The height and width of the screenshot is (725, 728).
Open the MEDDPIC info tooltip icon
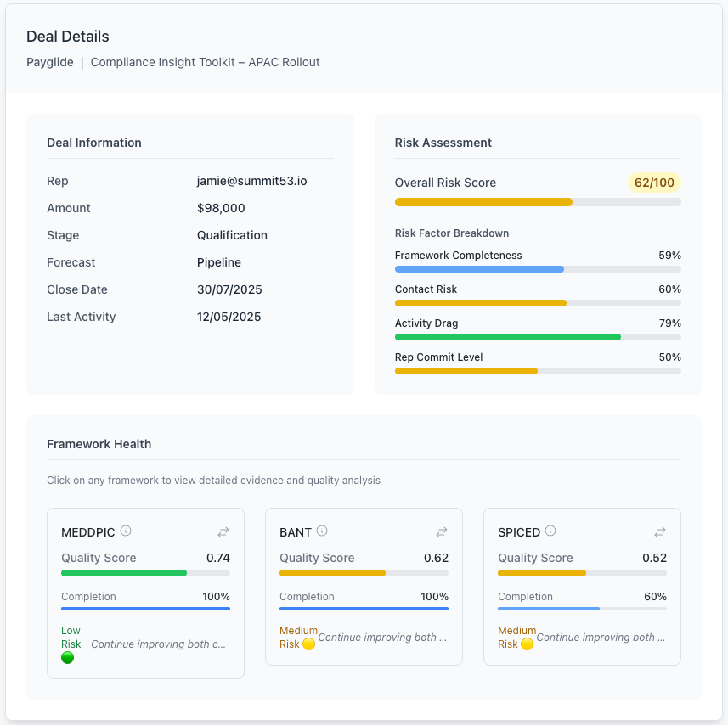[126, 531]
